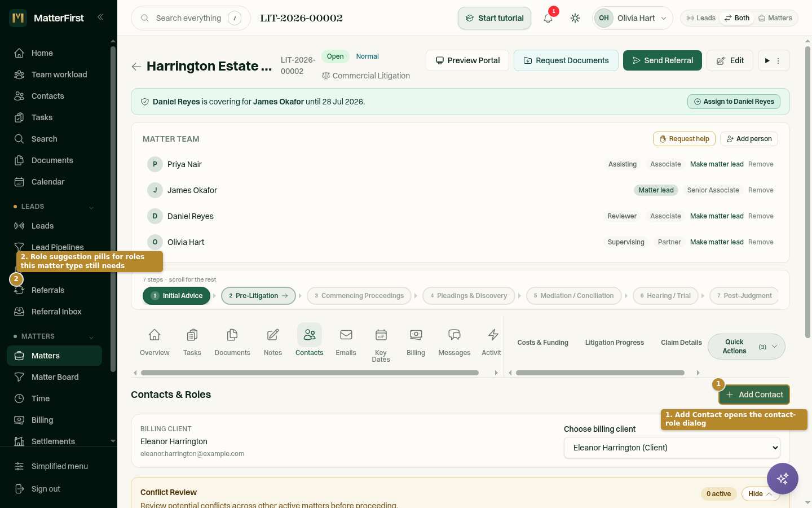
Task: Click the Edit matter button
Action: coord(730,60)
